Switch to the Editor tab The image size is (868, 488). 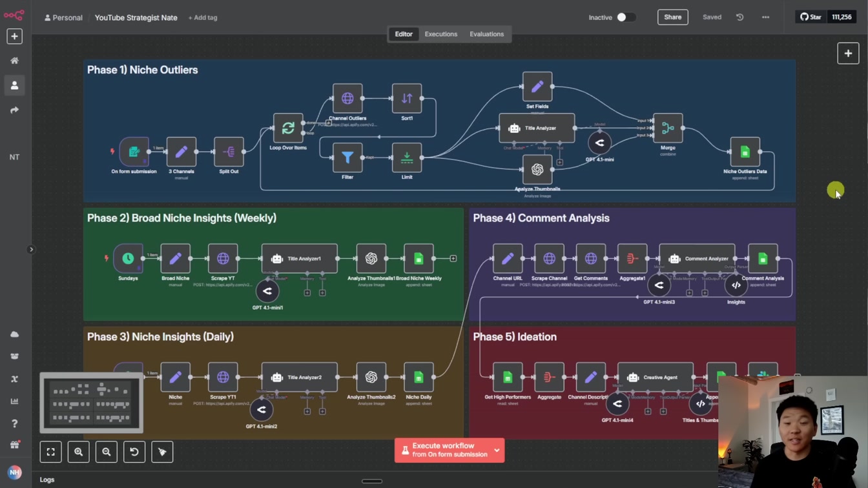coord(404,34)
